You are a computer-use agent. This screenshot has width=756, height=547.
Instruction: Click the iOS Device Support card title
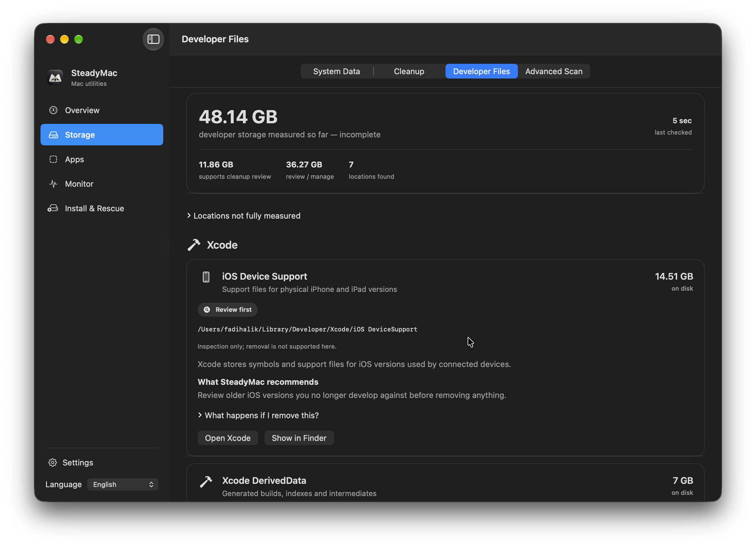click(264, 277)
